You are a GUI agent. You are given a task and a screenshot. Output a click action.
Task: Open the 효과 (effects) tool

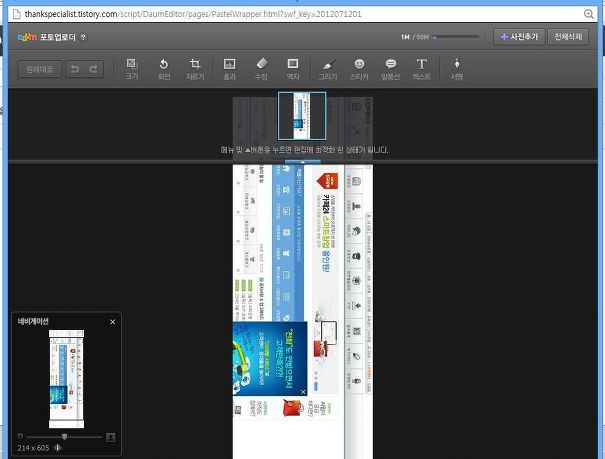pyautogui.click(x=230, y=69)
